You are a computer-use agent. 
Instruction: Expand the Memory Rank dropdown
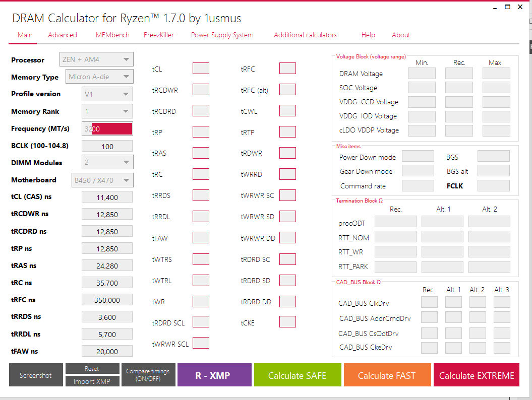point(107,111)
